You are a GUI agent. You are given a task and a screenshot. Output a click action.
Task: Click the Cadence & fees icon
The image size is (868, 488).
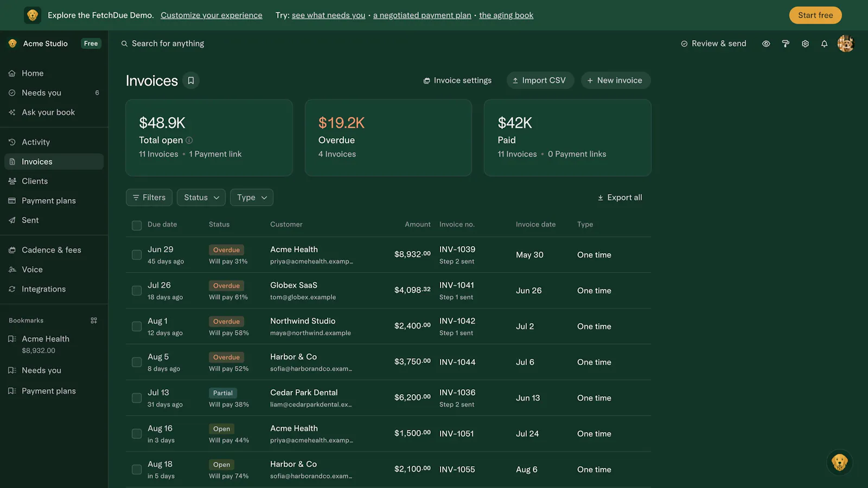[12, 250]
